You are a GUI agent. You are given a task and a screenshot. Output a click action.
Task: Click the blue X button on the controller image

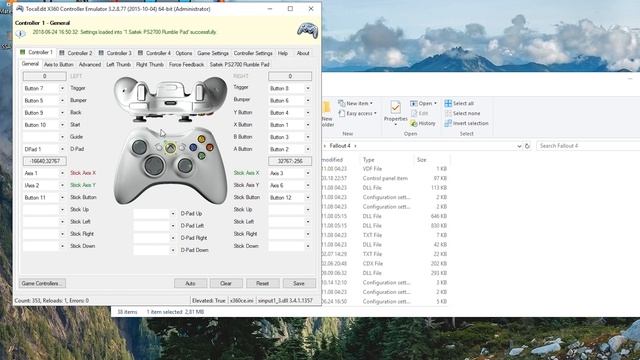click(193, 147)
